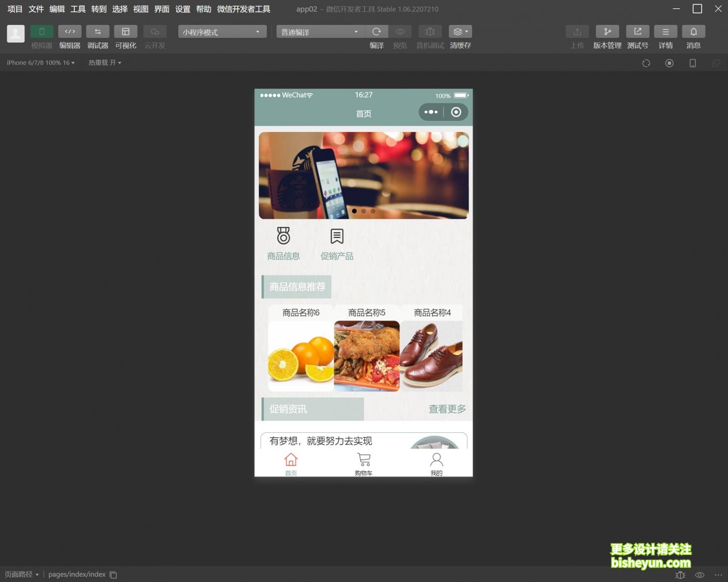Click the pages/index/index path text
This screenshot has height=582, width=728.
77,574
